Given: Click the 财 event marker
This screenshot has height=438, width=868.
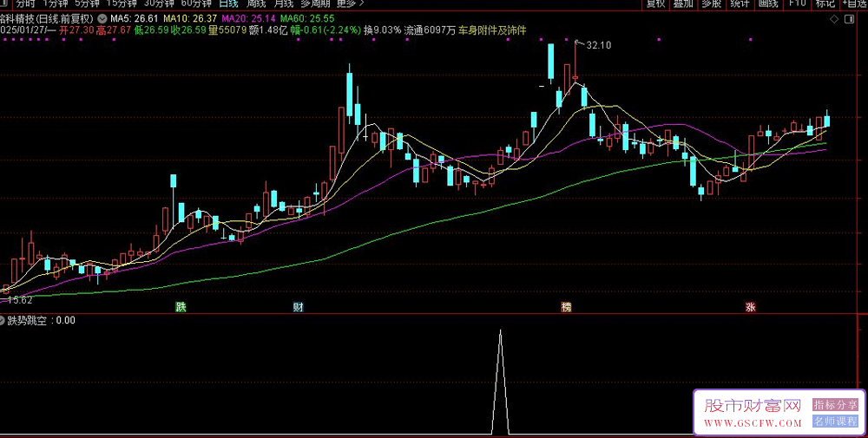Looking at the screenshot, I should [299, 307].
